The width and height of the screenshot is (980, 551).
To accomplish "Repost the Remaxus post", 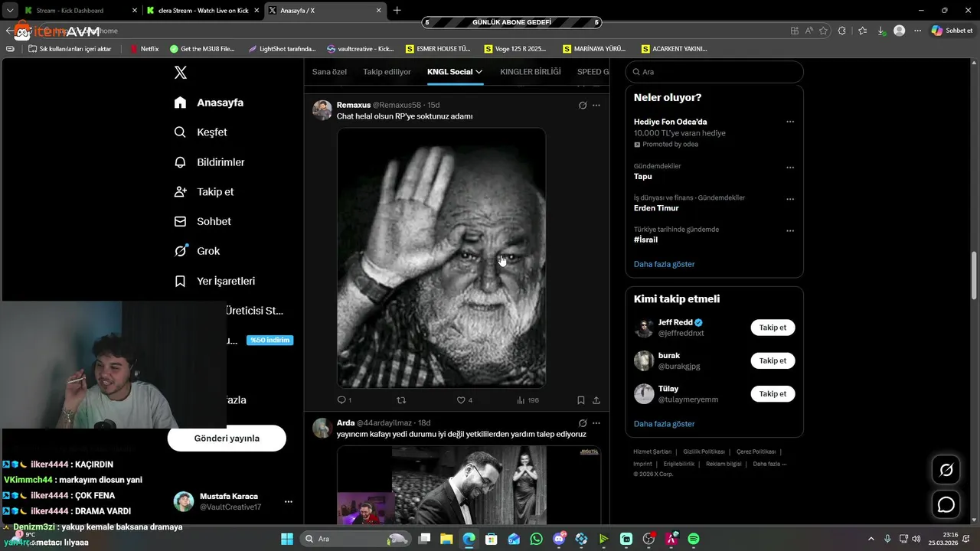I will 401,400.
